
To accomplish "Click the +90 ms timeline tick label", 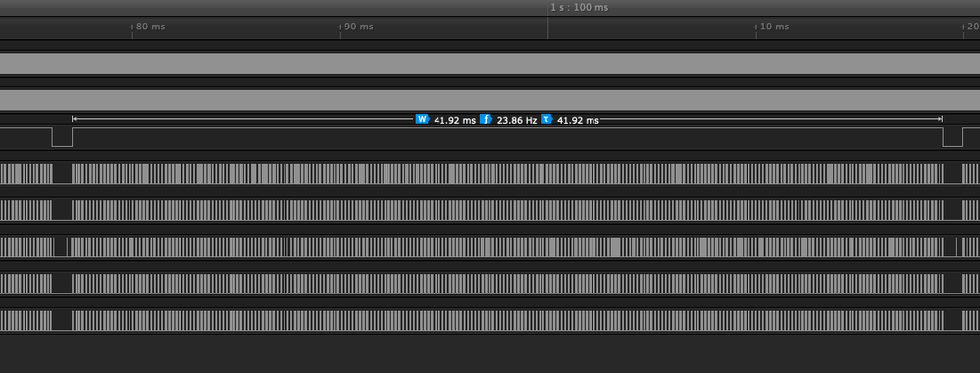I will 355,27.
